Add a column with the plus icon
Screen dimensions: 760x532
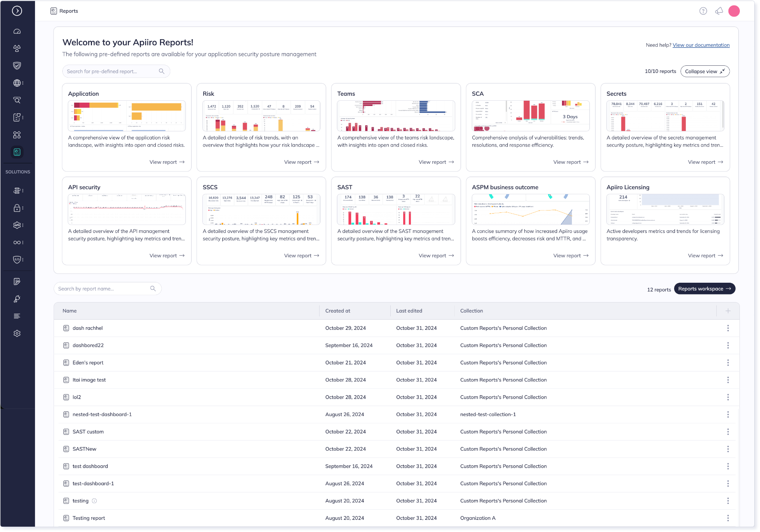(x=728, y=311)
